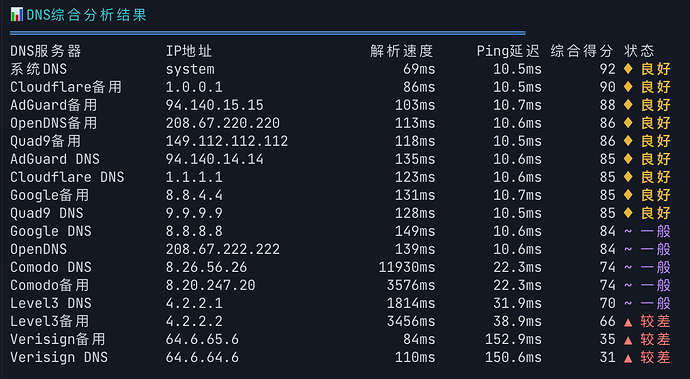Click the IP address 94.140.15.15
Viewport: 690px width, 379px height.
pos(214,105)
